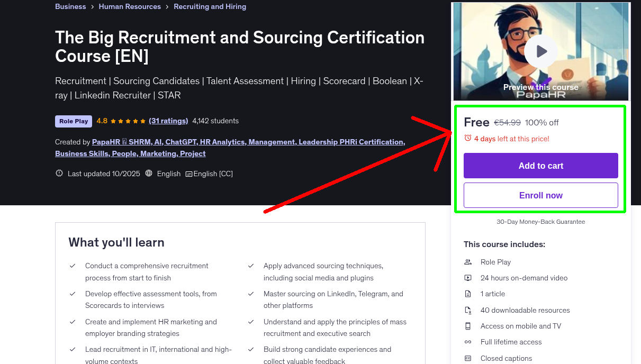Click the alarm clock icon beside the price countdown
Image resolution: width=641 pixels, height=364 pixels.
tap(467, 138)
